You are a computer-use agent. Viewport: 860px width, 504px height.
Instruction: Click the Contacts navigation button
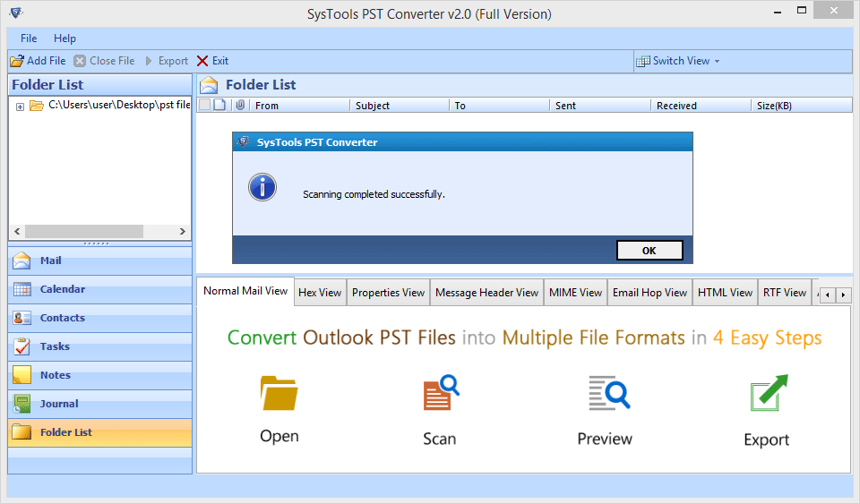pyautogui.click(x=99, y=318)
